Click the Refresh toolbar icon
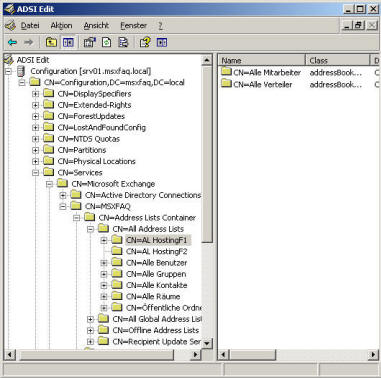381x378 pixels. 106,42
